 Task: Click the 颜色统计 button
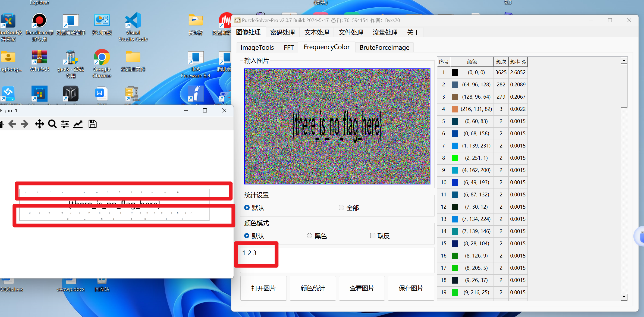[x=312, y=288]
